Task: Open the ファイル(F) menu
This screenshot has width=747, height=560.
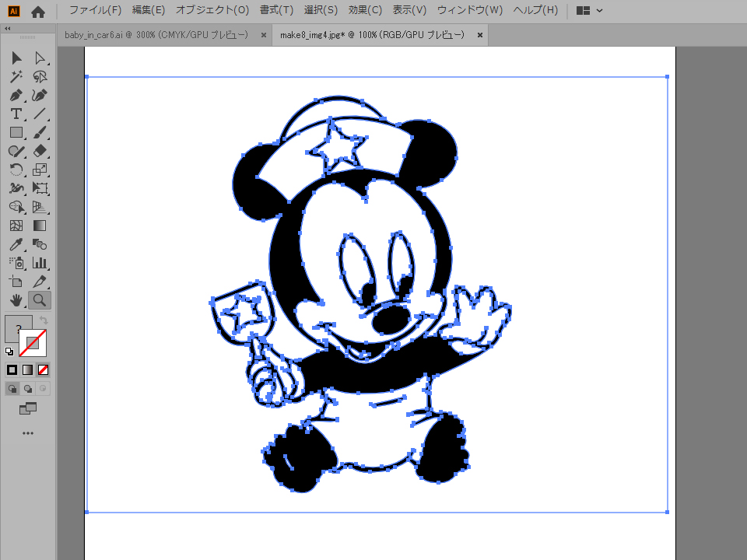Action: pos(95,10)
